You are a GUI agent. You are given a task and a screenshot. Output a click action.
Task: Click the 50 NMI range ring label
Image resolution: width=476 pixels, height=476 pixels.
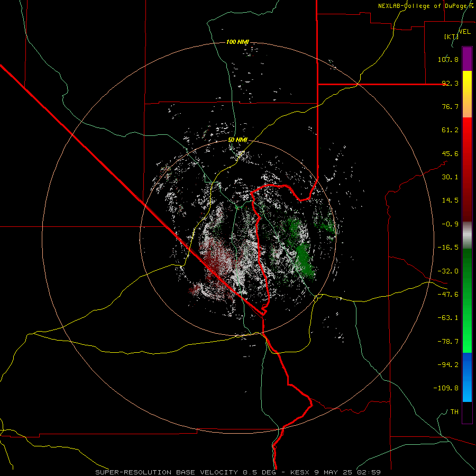pos(237,140)
